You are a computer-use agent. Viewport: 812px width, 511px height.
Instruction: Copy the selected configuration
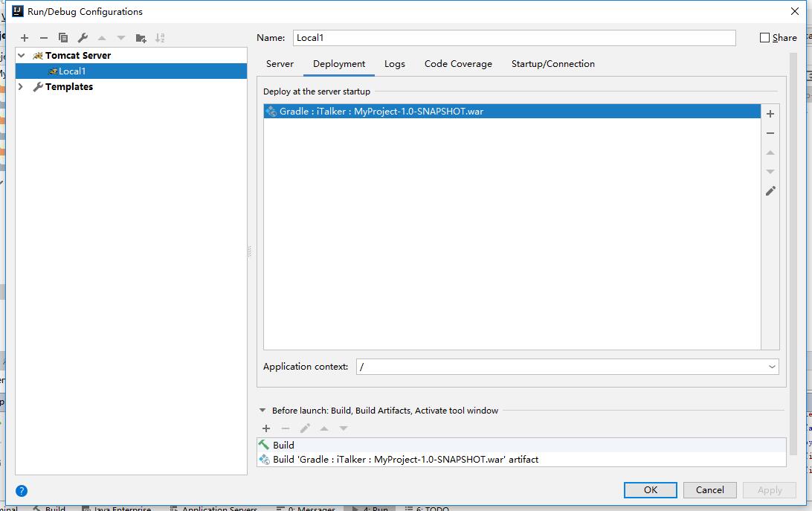click(x=63, y=38)
